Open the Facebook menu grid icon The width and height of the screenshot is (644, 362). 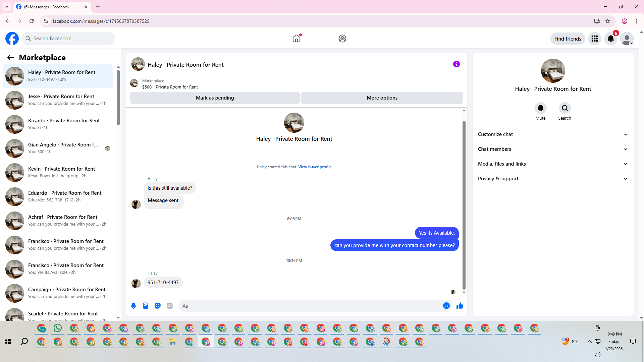[595, 39]
